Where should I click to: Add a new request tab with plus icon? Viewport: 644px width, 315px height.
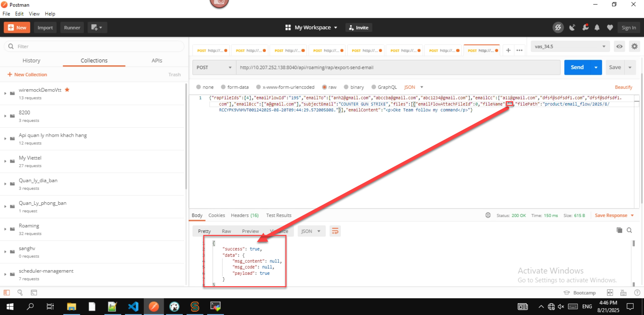[x=508, y=50]
